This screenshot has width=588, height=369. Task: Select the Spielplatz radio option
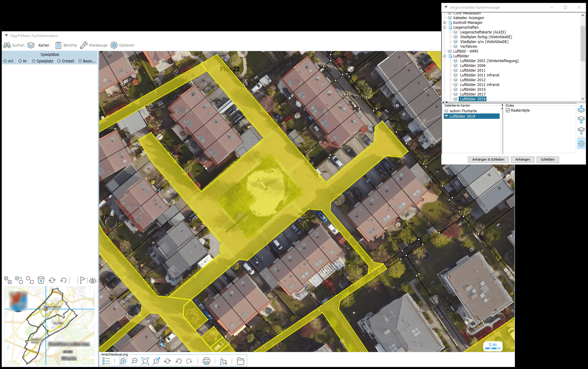(x=34, y=61)
